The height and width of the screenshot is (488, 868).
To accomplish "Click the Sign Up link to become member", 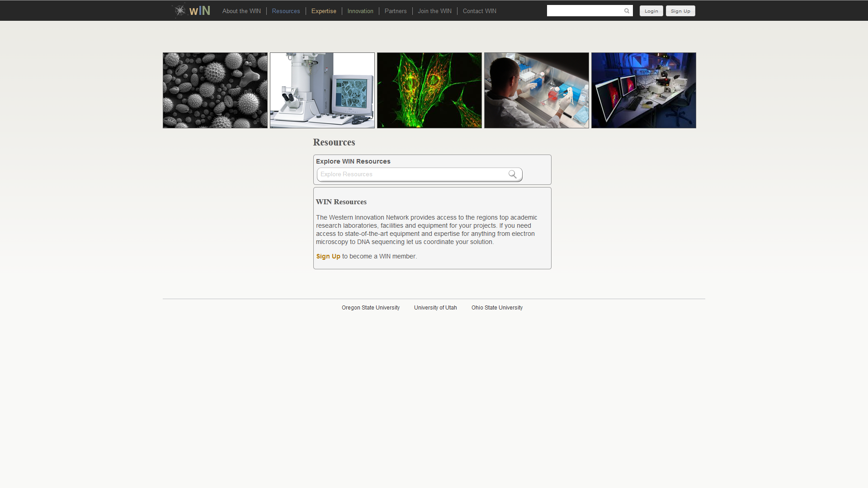I will click(x=328, y=256).
